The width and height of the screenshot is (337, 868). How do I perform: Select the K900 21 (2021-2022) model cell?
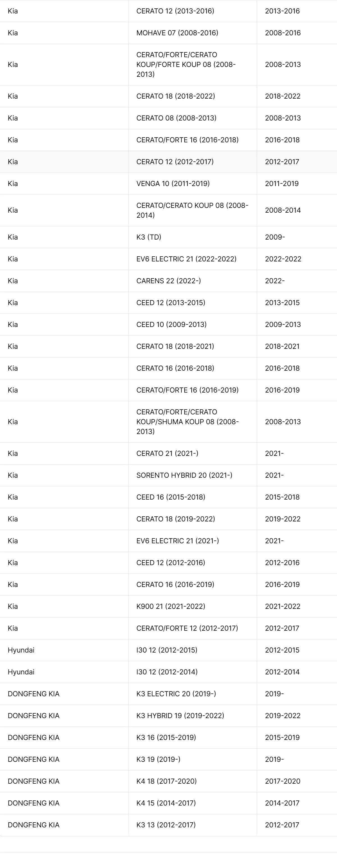171,606
